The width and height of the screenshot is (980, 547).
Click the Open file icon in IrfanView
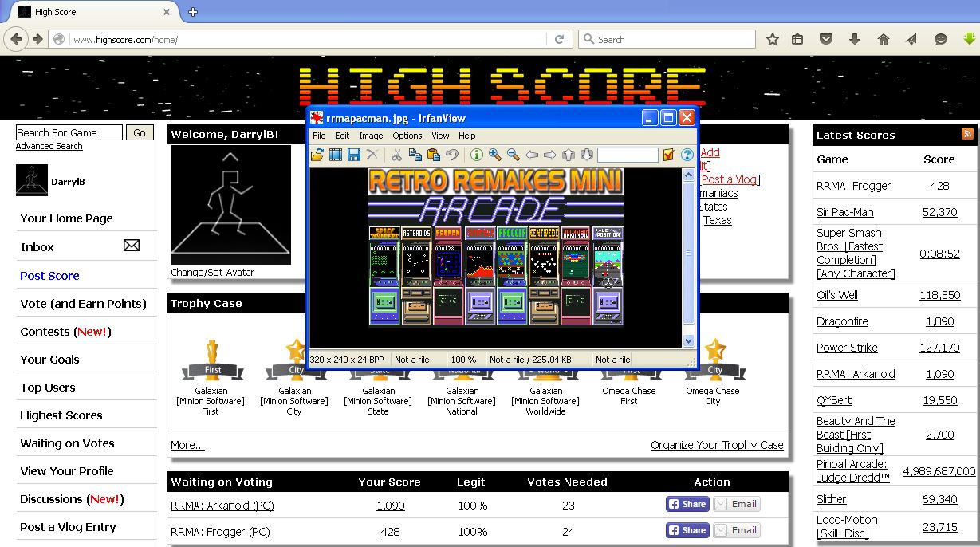[317, 155]
